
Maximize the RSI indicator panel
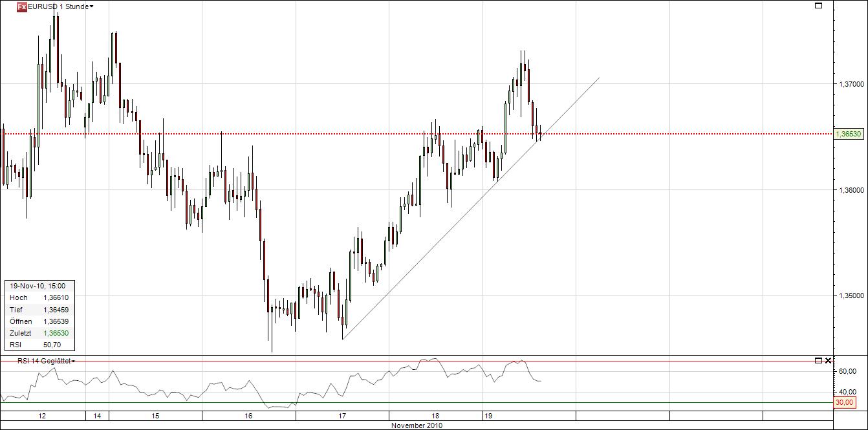(818, 360)
